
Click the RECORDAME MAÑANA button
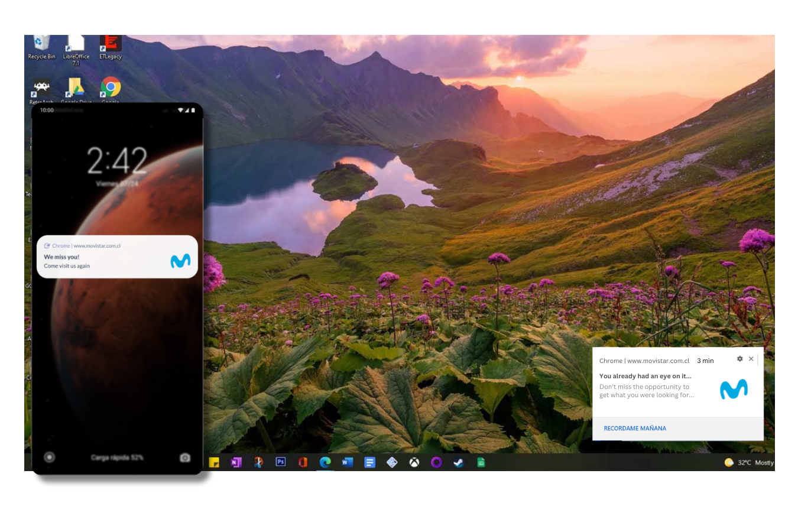[635, 429]
